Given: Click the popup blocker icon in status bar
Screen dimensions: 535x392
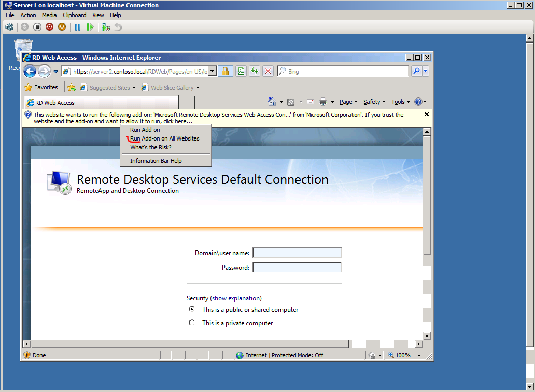Looking at the screenshot, I should pos(372,355).
